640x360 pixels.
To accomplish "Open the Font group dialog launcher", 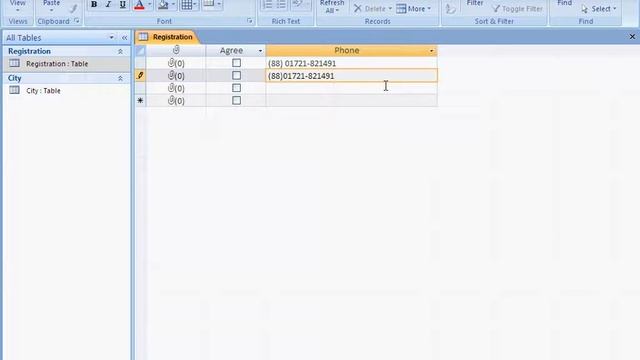I will pyautogui.click(x=250, y=21).
